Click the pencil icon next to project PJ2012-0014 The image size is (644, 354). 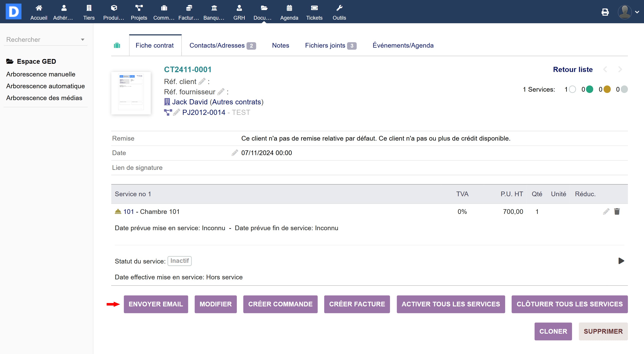pyautogui.click(x=176, y=112)
